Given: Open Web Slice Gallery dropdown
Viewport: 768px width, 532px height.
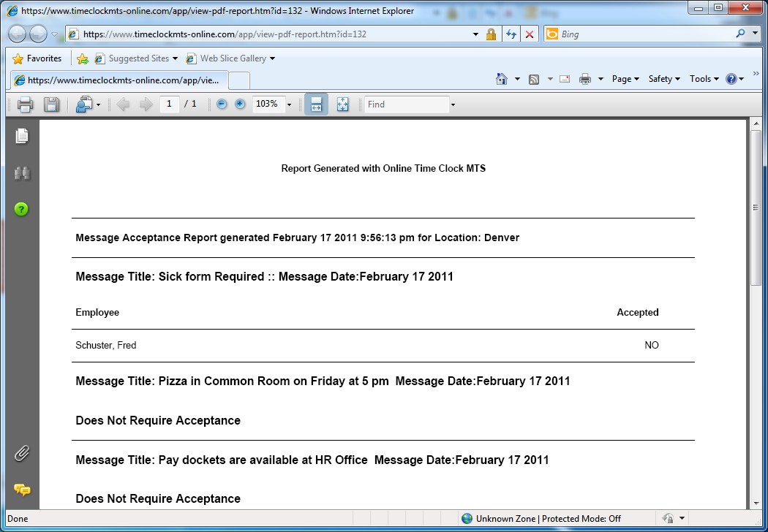Looking at the screenshot, I should (x=230, y=58).
